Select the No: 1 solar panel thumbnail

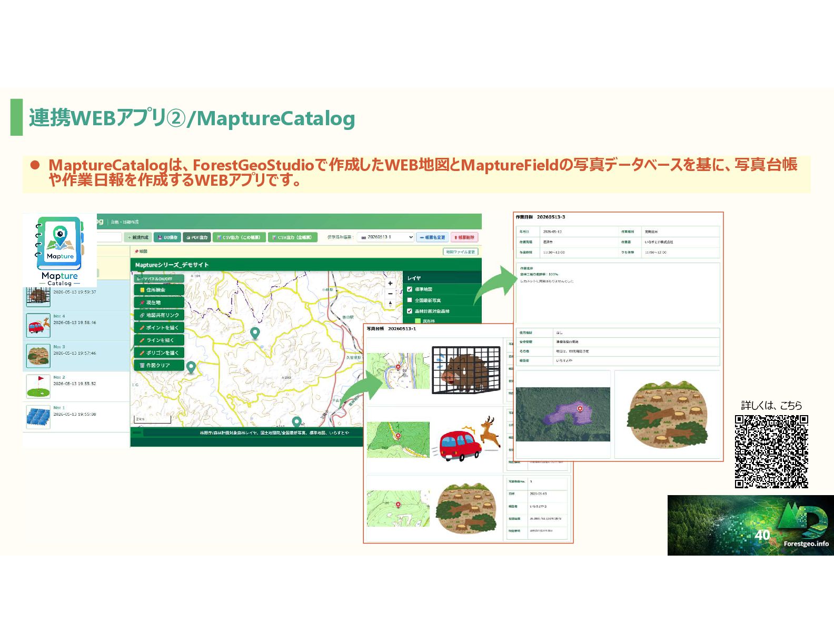point(38,417)
